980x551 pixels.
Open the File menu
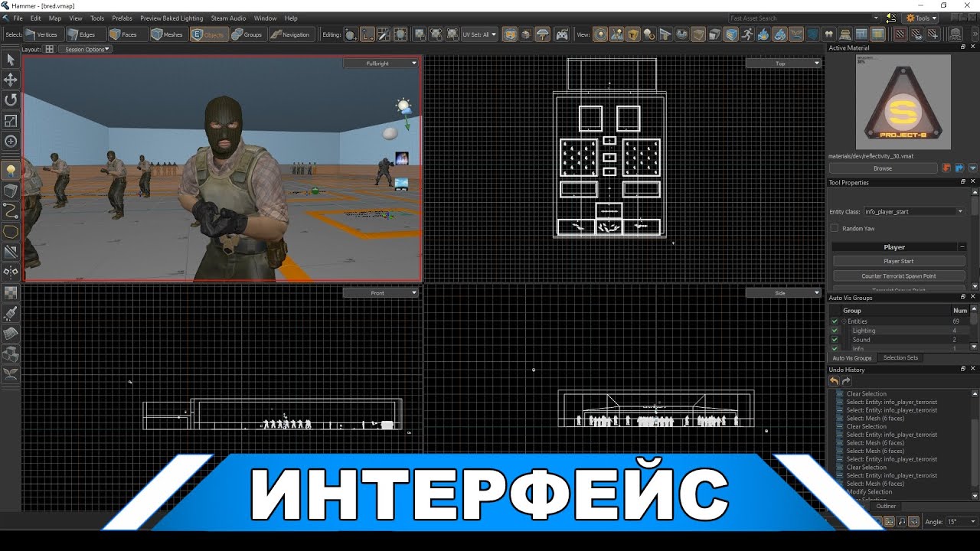pyautogui.click(x=17, y=18)
